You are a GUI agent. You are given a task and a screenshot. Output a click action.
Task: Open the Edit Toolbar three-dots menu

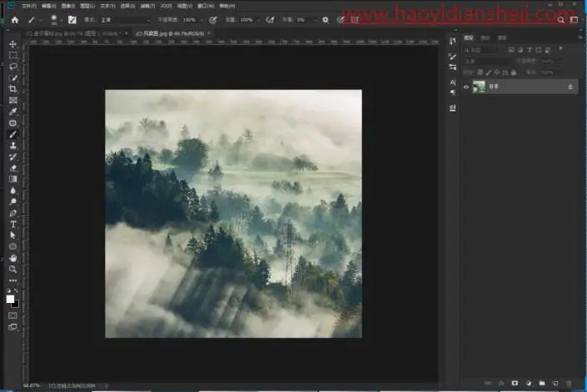click(x=12, y=280)
